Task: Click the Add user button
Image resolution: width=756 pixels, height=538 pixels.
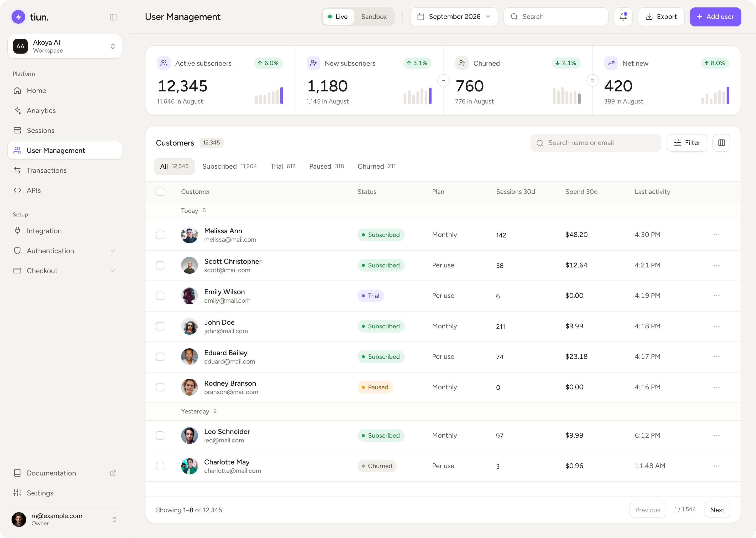Action: point(715,17)
